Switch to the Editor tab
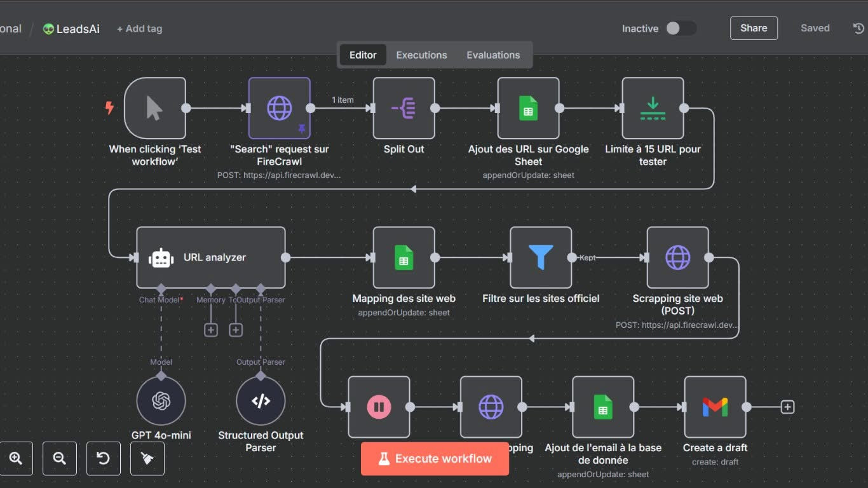The height and width of the screenshot is (488, 868). 363,55
